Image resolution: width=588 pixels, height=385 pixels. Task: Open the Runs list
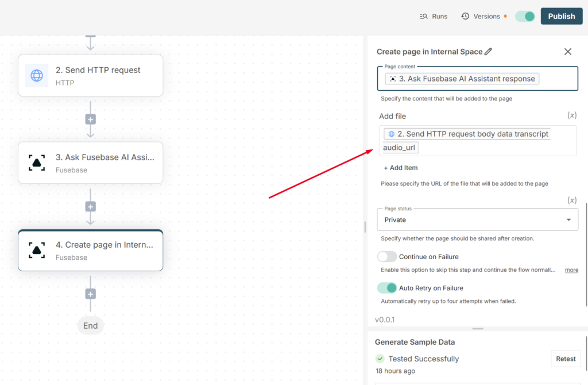(x=433, y=16)
